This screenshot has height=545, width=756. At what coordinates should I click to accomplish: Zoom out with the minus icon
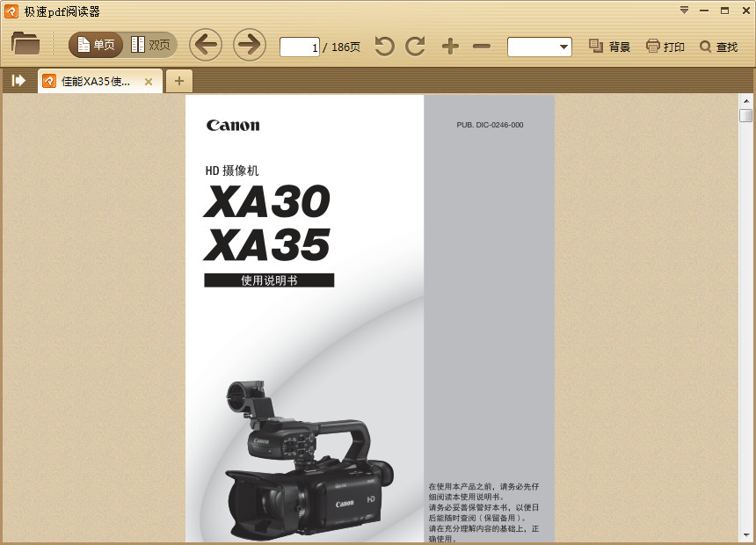coord(482,47)
